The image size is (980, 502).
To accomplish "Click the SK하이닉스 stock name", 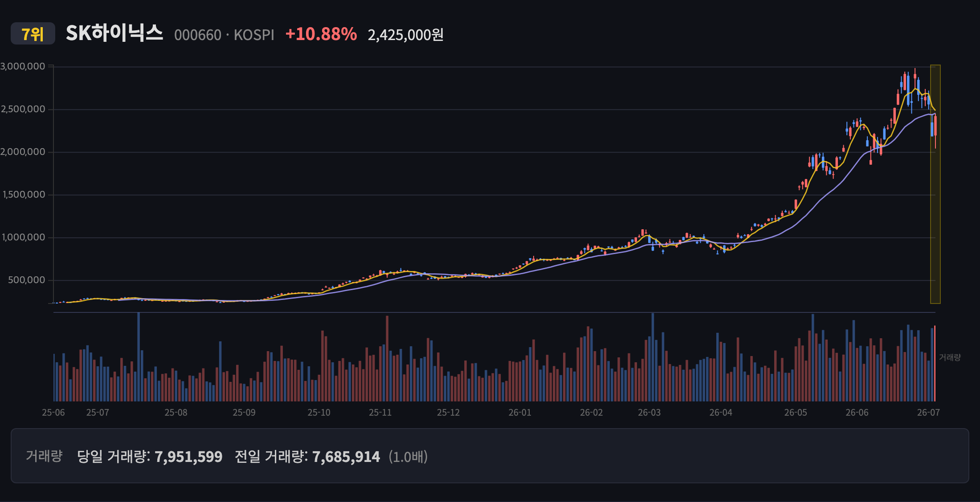I will (x=114, y=33).
